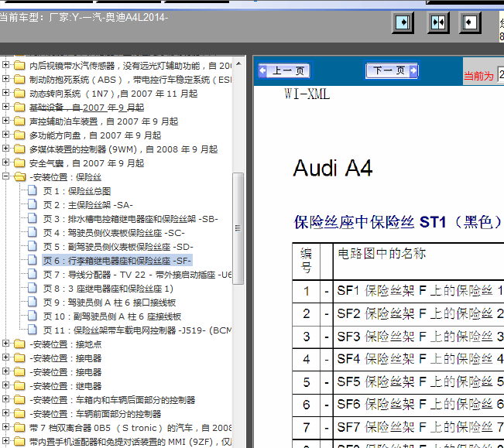The height and width of the screenshot is (448, 504).
Task: Open 页 3：排水槽电控箱继电器座和保险丝架 -SB-
Action: (131, 219)
